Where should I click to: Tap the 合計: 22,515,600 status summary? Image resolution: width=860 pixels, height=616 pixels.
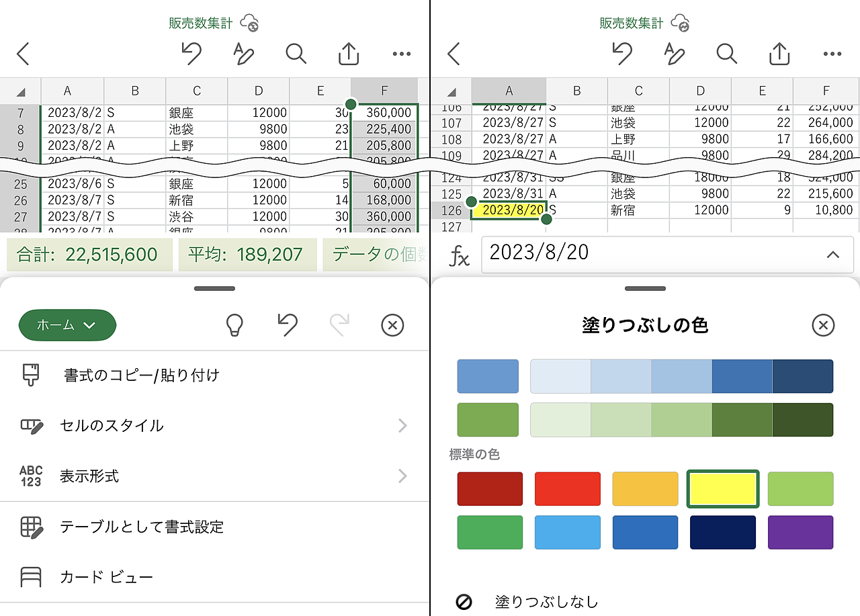89,255
